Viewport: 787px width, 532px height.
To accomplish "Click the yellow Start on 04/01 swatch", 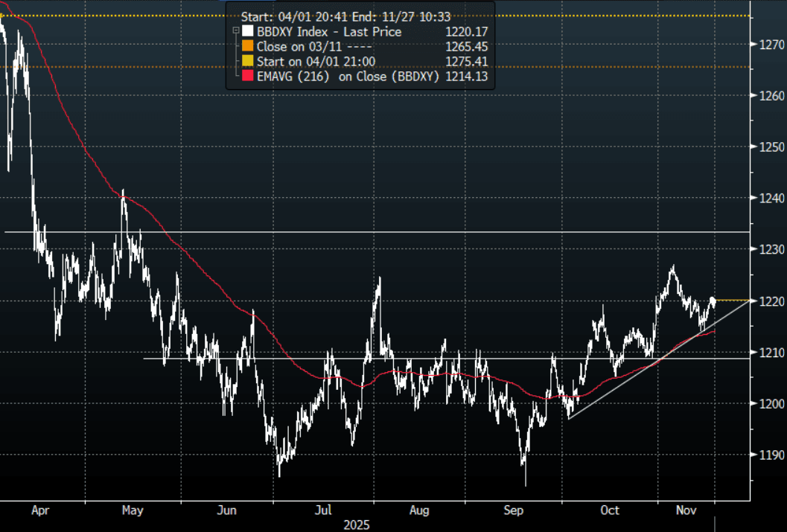I will click(x=247, y=61).
